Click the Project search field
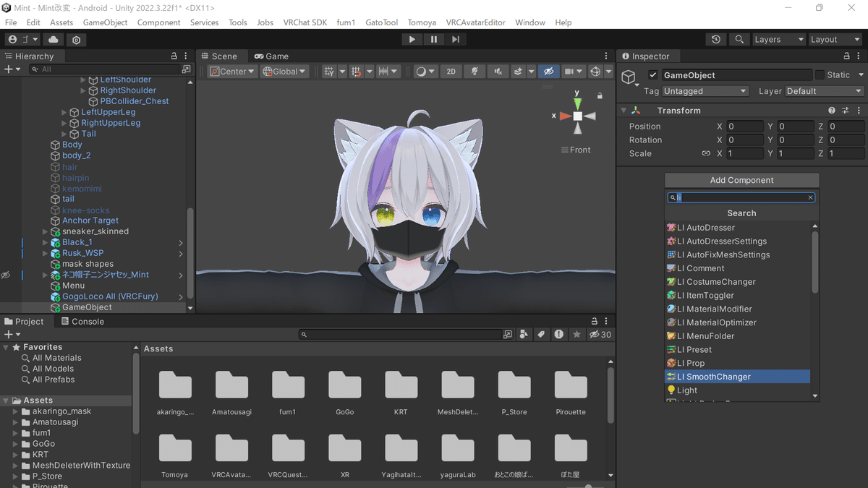The width and height of the screenshot is (868, 488). (x=401, y=335)
